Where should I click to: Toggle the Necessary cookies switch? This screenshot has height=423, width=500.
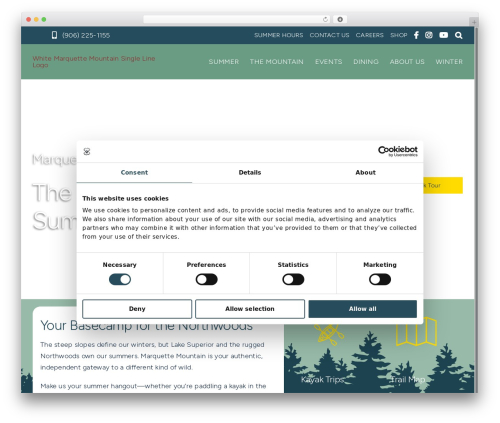coord(120,279)
